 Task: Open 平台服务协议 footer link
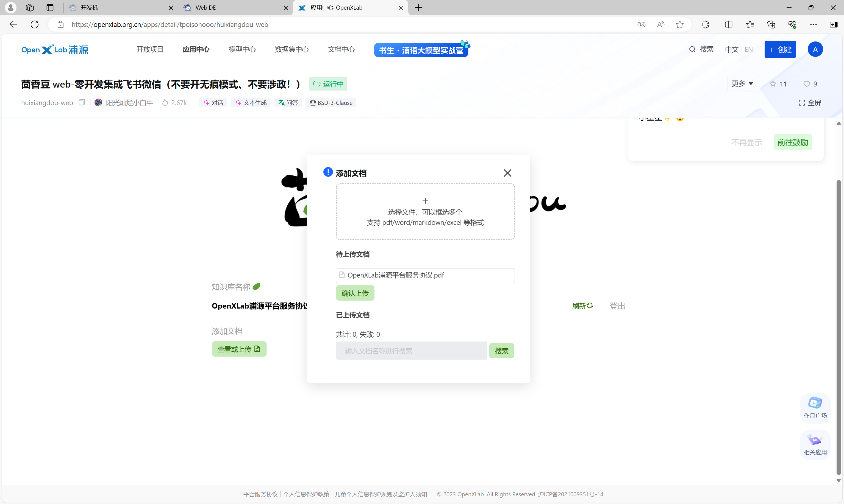pos(260,494)
